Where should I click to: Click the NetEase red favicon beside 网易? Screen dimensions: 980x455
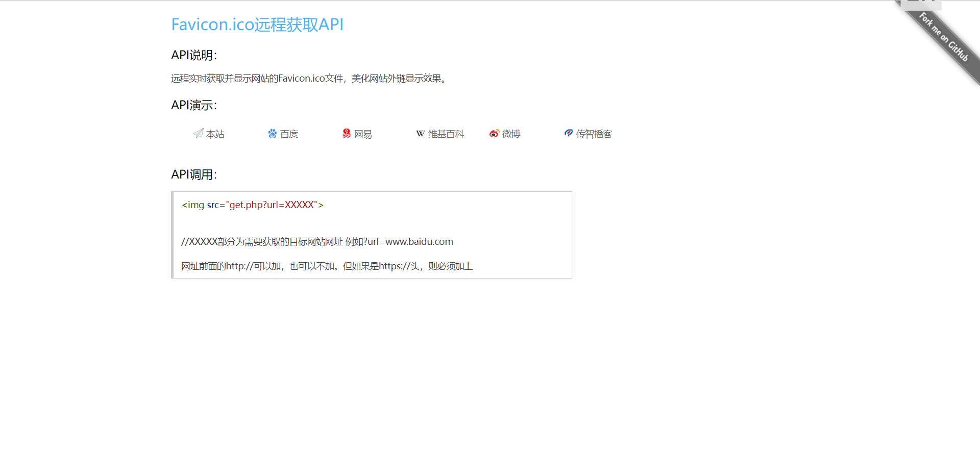tap(347, 133)
